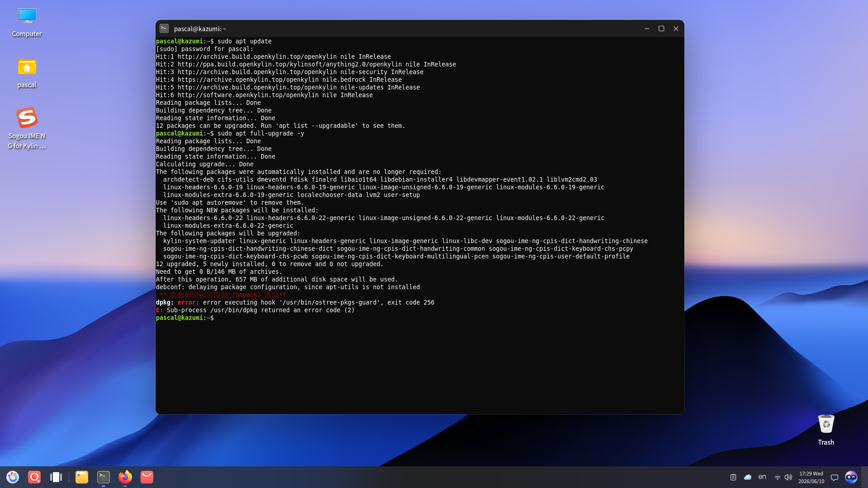Click the 'Hit:5' nile-updates InRelease line
This screenshot has width=868, height=488.
(x=288, y=87)
